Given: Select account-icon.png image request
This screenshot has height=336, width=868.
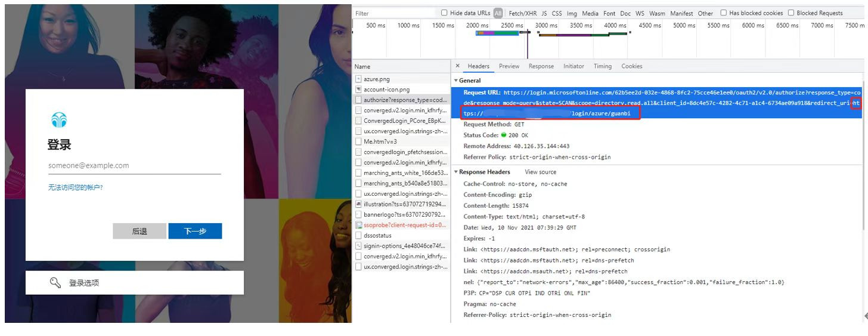Looking at the screenshot, I should point(386,90).
